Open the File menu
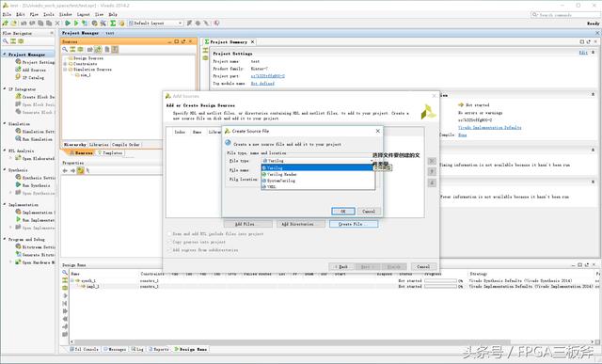Viewport: 602px width, 364px height. point(7,14)
